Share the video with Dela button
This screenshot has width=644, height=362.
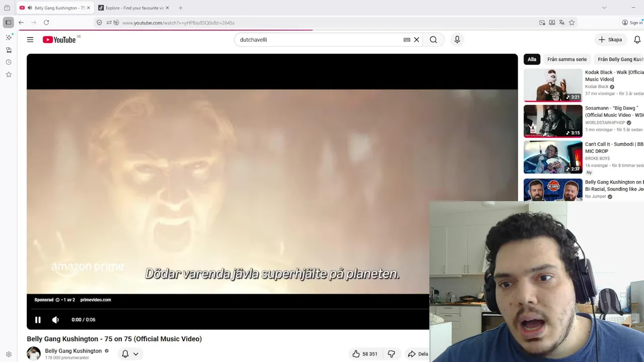[x=418, y=354]
